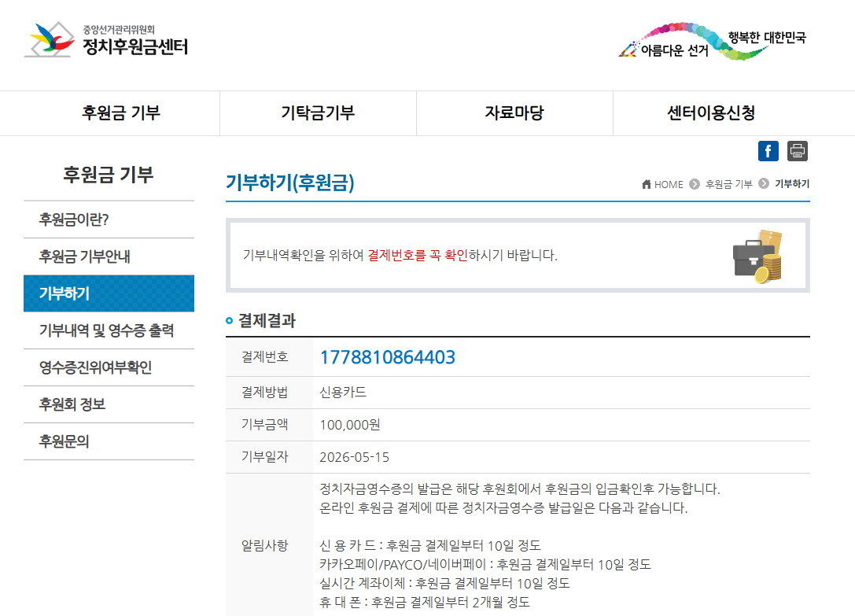This screenshot has height=616, width=855.
Task: Click the 실시간 계좌이체 notice line
Action: click(x=444, y=583)
